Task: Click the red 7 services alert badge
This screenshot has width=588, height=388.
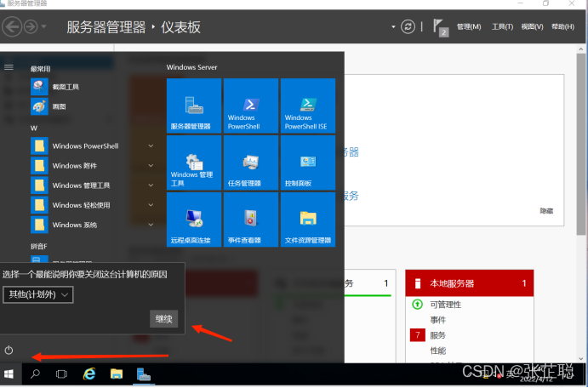Action: point(417,334)
